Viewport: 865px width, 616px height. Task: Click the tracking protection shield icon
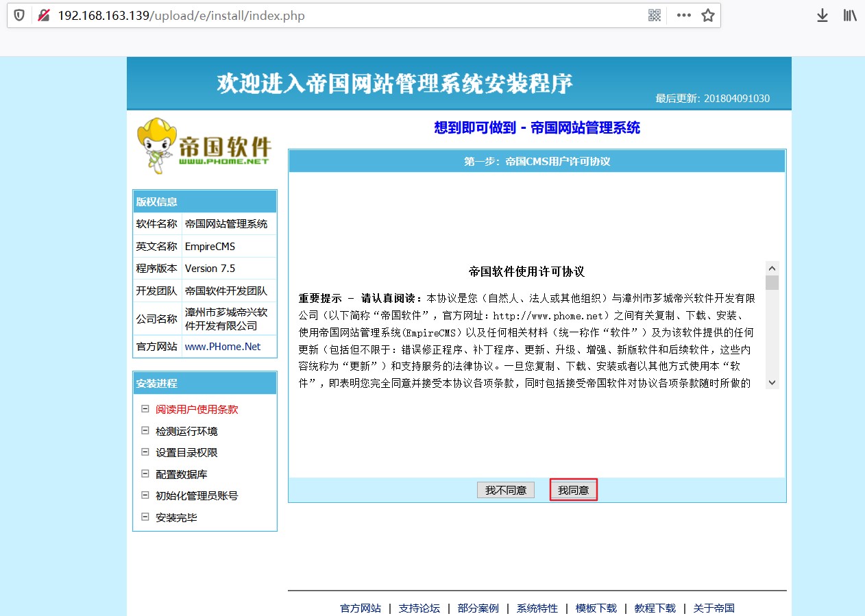point(19,15)
